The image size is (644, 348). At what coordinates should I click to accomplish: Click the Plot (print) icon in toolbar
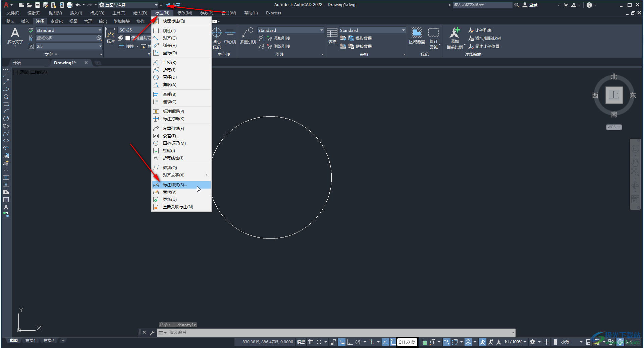70,5
